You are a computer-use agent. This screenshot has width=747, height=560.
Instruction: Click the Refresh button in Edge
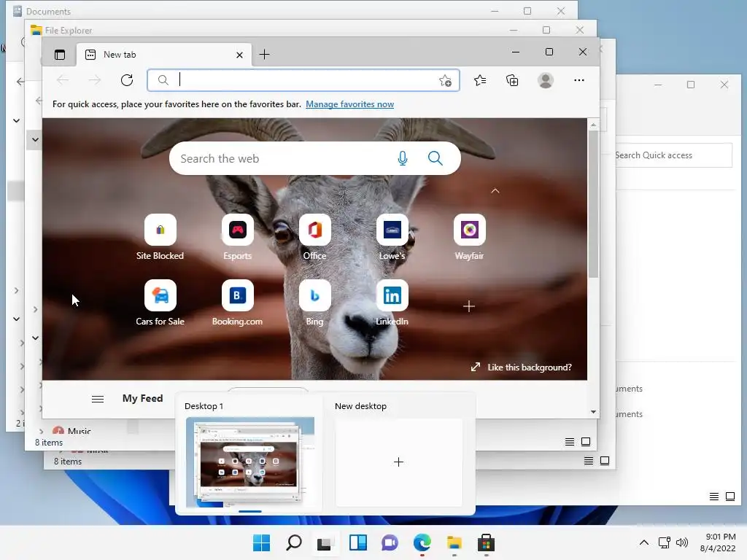click(127, 80)
